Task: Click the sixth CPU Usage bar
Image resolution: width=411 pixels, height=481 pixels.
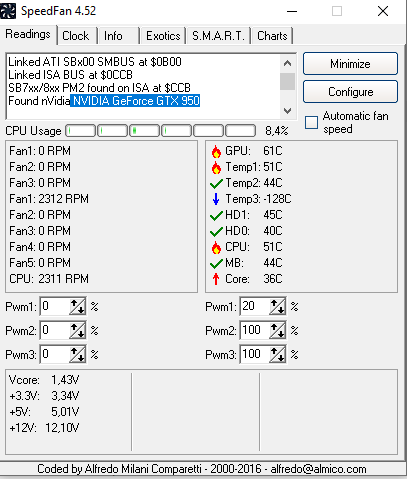Action: [x=241, y=131]
